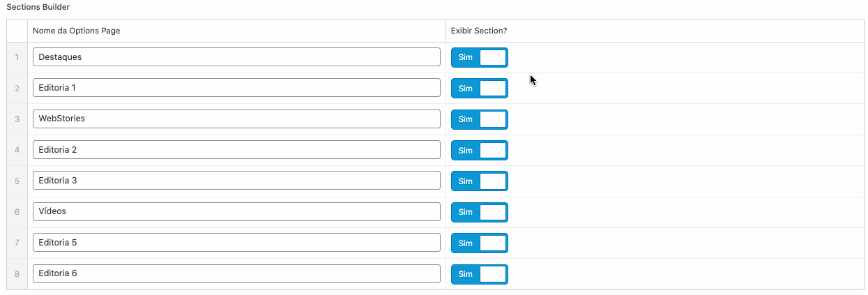Select the Editoria 2 input box
Viewport: 868px width, 295px height.
[x=236, y=150]
